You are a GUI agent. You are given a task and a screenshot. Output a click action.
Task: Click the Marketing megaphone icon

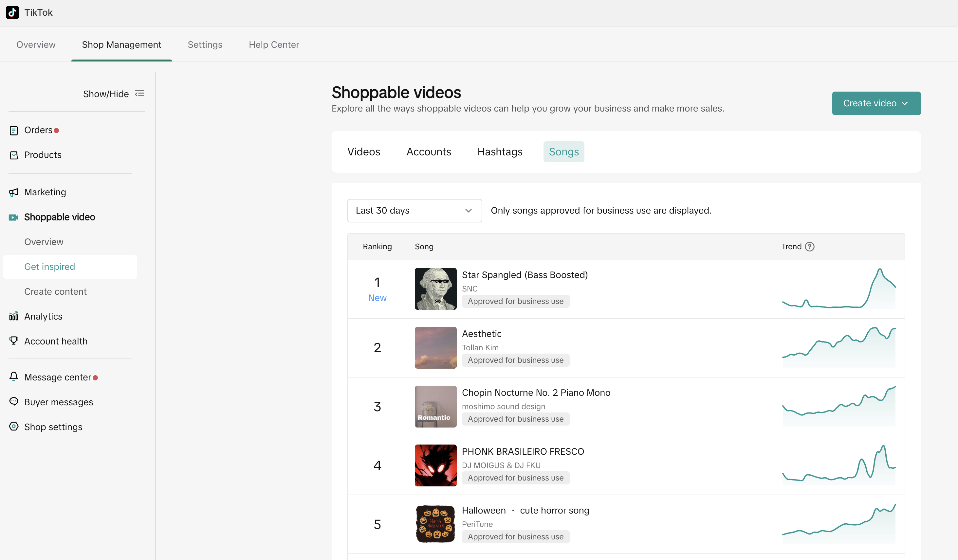coord(14,192)
